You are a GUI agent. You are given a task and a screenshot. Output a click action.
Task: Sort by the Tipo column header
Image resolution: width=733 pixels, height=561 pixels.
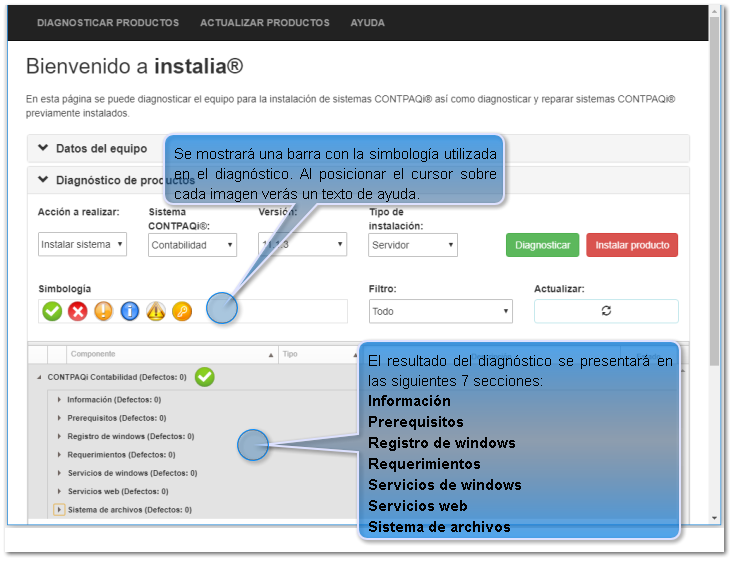319,354
